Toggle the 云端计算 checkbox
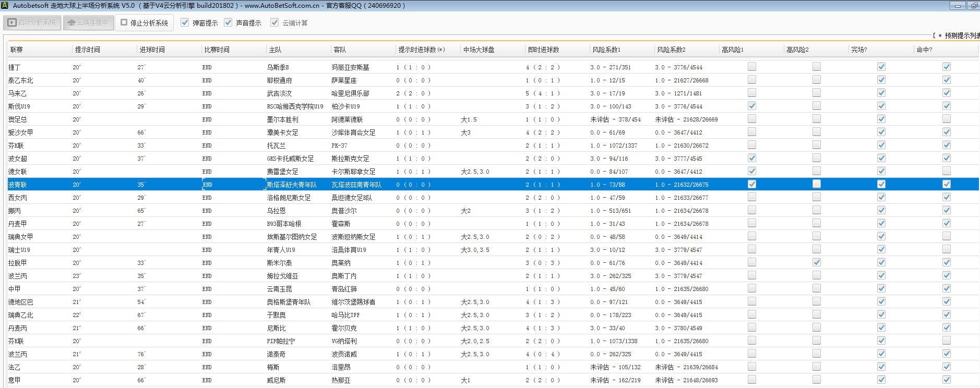Viewport: 980px width, 388px height. [x=274, y=22]
